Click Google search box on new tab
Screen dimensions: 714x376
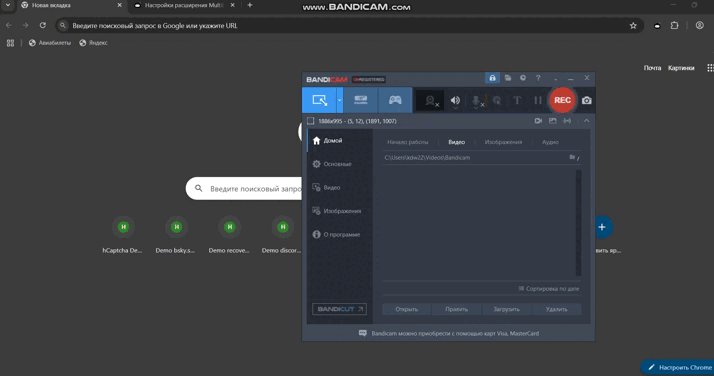[x=244, y=188]
